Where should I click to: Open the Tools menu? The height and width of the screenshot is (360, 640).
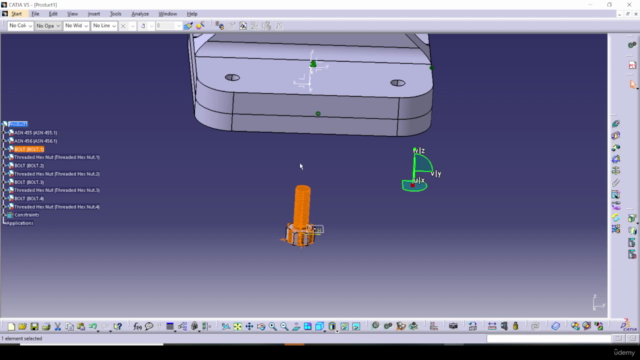tap(116, 14)
